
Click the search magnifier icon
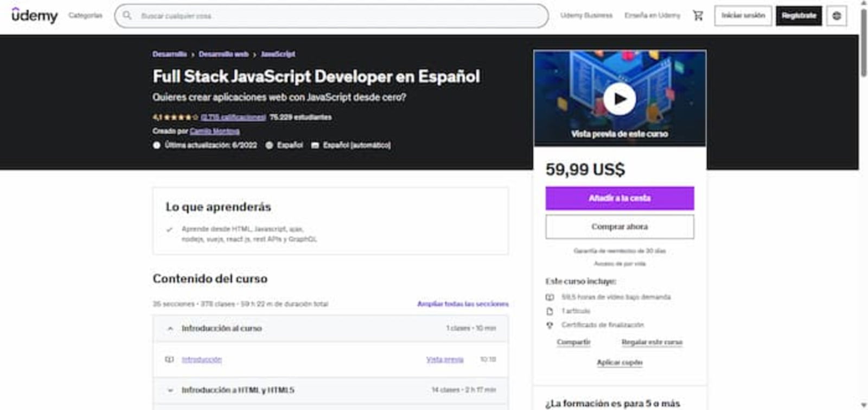(x=127, y=16)
